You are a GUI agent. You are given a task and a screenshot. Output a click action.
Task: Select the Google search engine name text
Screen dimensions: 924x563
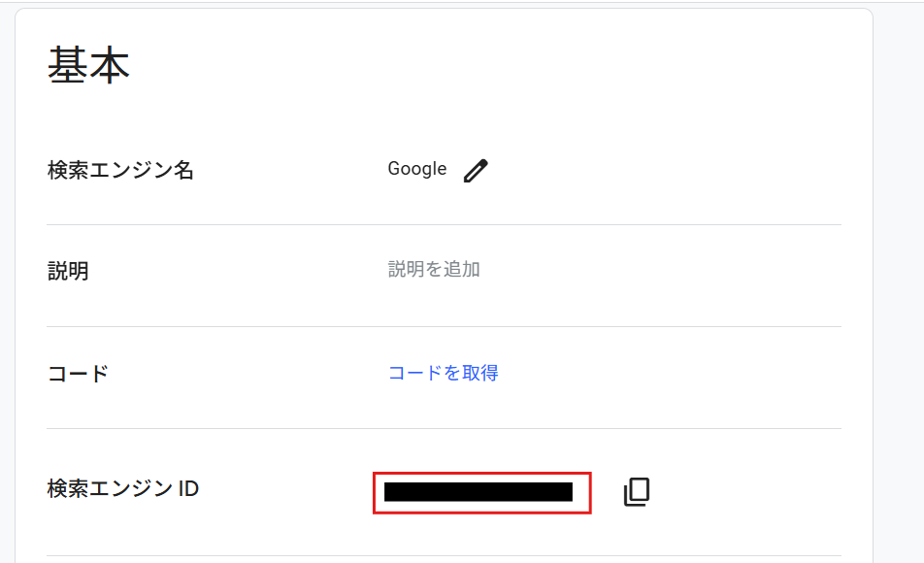pyautogui.click(x=416, y=169)
